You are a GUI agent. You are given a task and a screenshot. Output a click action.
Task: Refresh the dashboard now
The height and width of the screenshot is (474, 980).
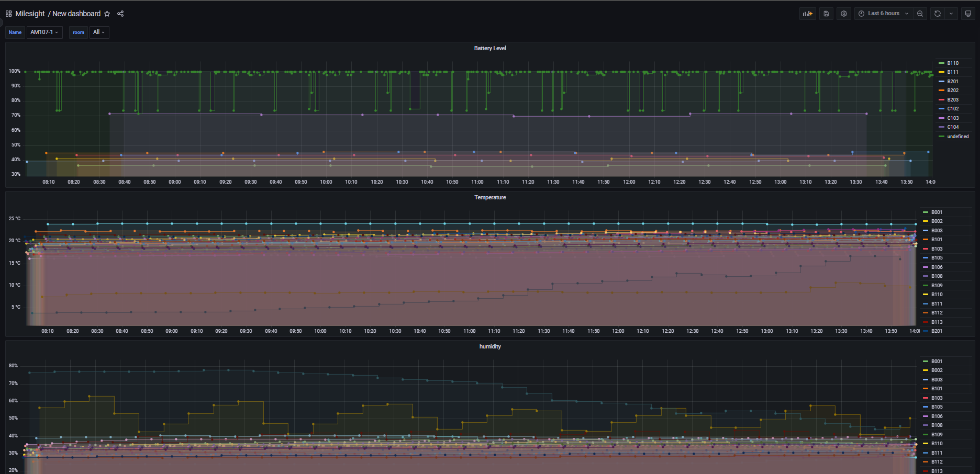pyautogui.click(x=938, y=14)
